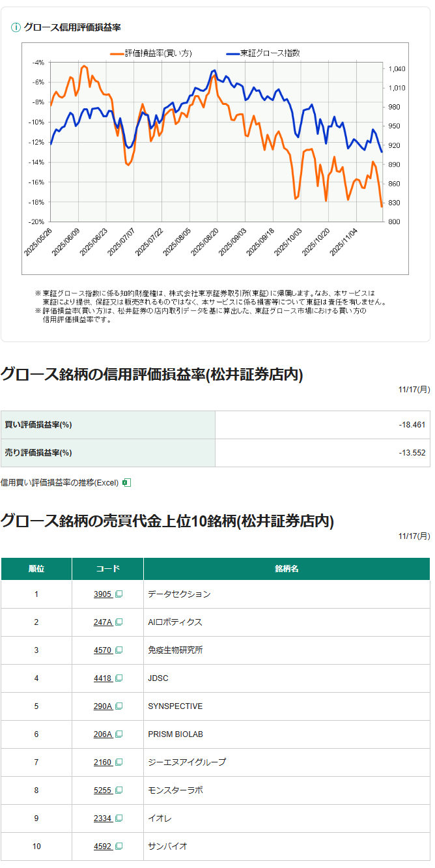Image resolution: width=435 pixels, height=868 pixels.
Task: Open stock code link 3905
Action: [103, 594]
